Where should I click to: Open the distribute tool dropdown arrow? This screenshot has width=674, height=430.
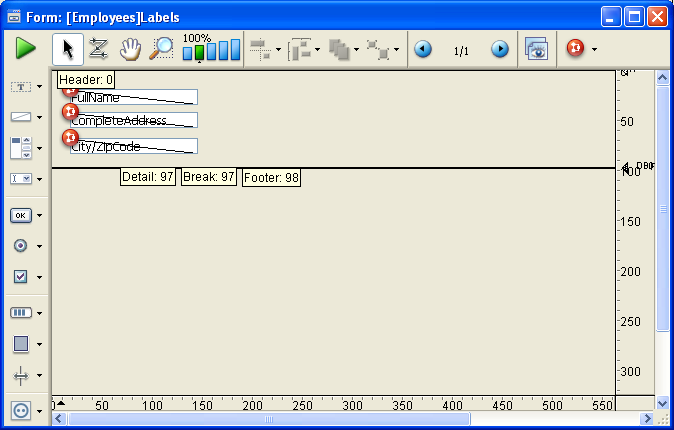[317, 49]
